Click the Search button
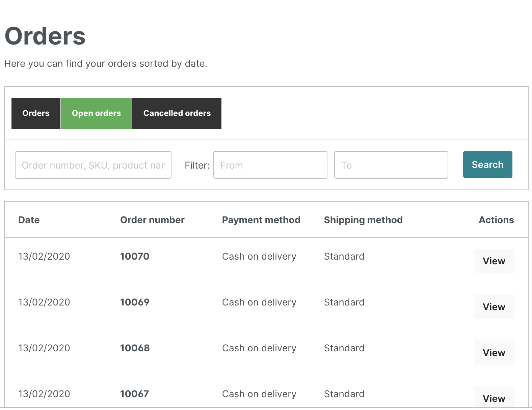532x410 pixels. [x=488, y=165]
